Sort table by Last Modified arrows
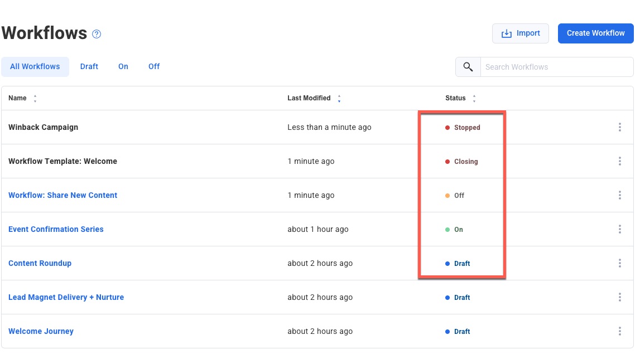 coord(339,99)
